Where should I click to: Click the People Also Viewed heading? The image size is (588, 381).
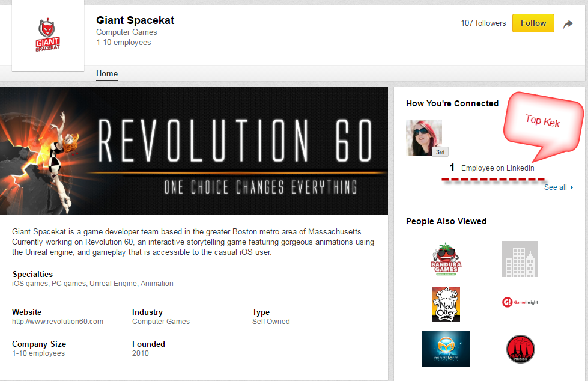coord(446,222)
